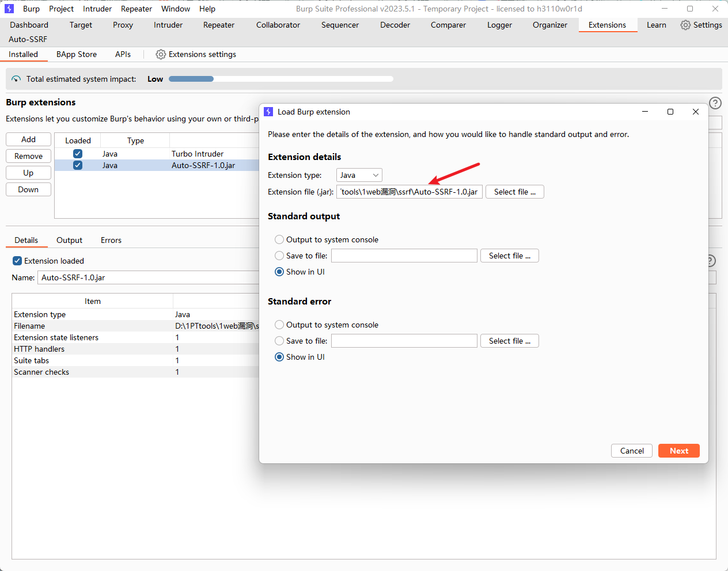This screenshot has width=728, height=571.
Task: Open the Window menu
Action: point(176,9)
